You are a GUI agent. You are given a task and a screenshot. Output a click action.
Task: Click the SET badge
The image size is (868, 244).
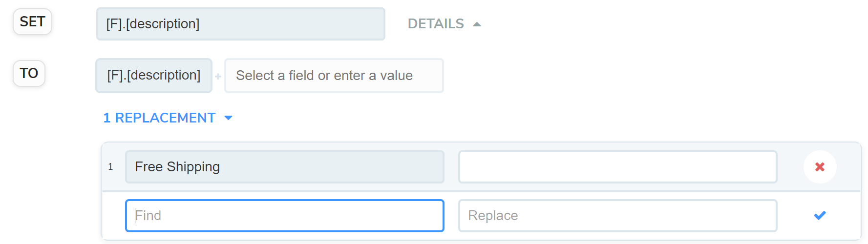pyautogui.click(x=32, y=22)
